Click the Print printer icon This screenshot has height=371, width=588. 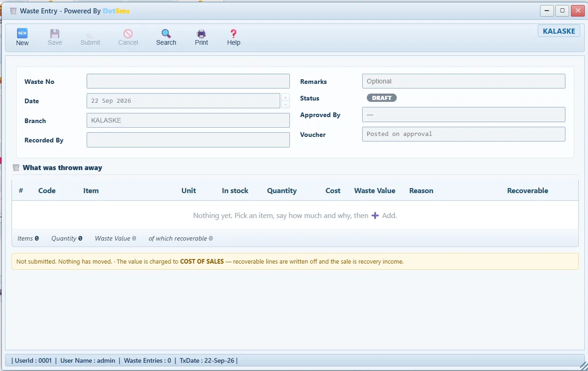201,33
